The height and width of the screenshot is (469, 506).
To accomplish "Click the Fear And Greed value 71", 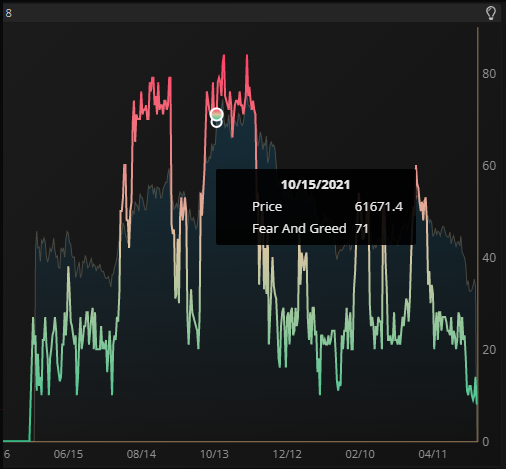I will point(362,229).
